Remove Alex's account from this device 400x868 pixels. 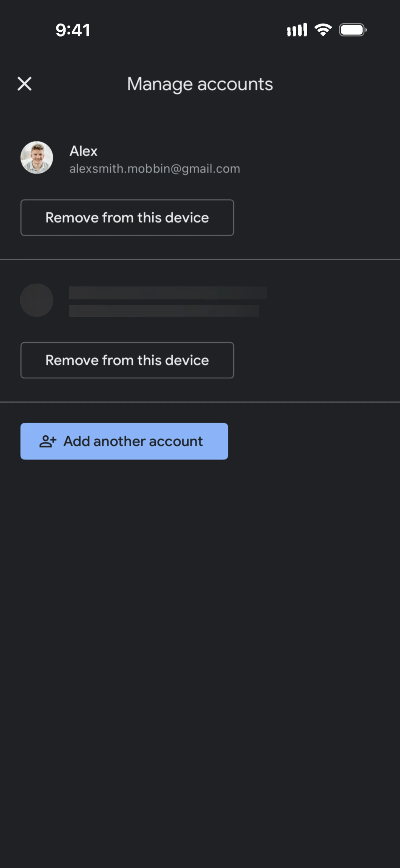(127, 217)
